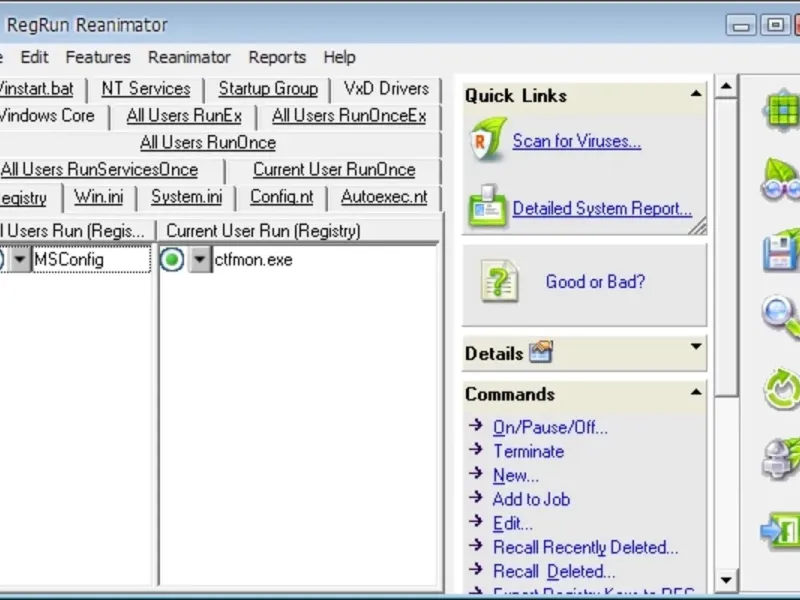Click the Good or Bad? link
Image resolution: width=800 pixels, height=600 pixels.
[x=595, y=282]
